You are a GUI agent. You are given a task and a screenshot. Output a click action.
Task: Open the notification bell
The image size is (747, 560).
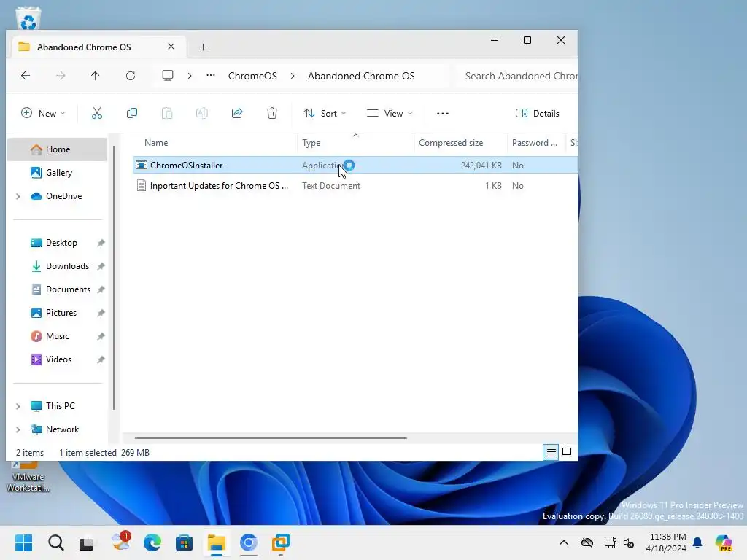697,542
